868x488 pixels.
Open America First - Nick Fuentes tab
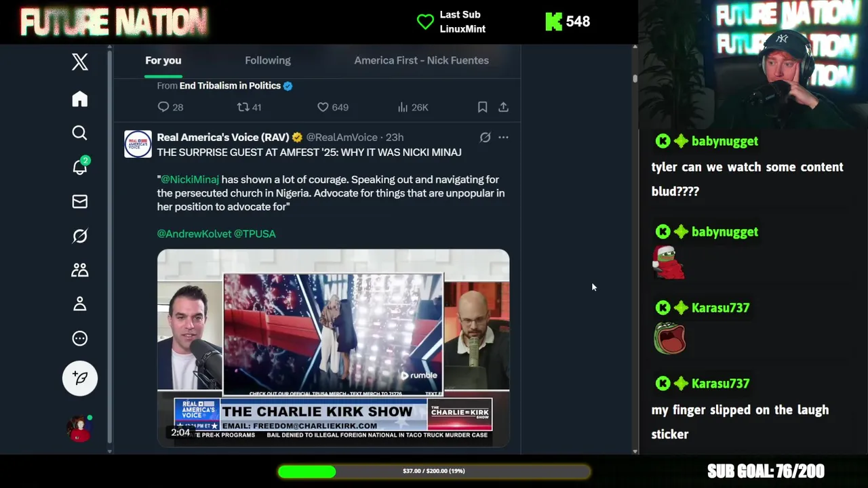tap(421, 60)
